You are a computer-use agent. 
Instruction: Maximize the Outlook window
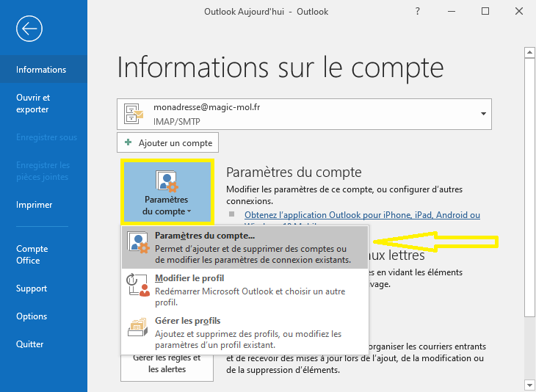[x=485, y=11]
